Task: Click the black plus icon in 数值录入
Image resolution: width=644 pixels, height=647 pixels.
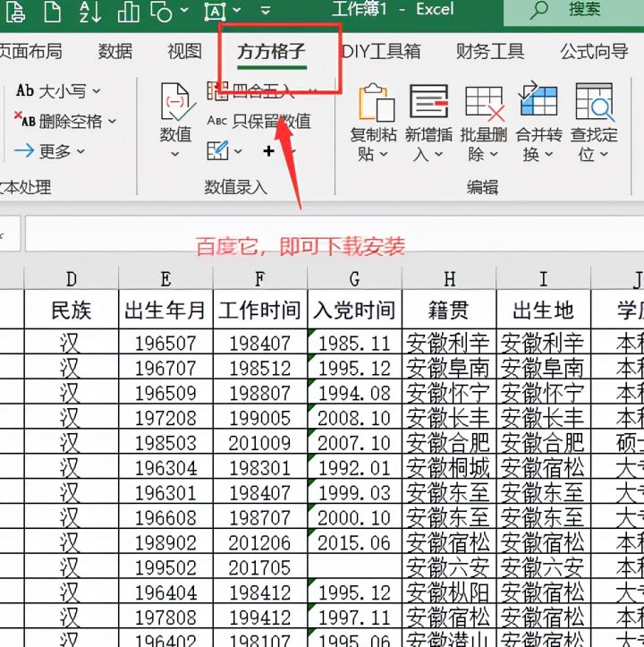Action: pos(268,151)
